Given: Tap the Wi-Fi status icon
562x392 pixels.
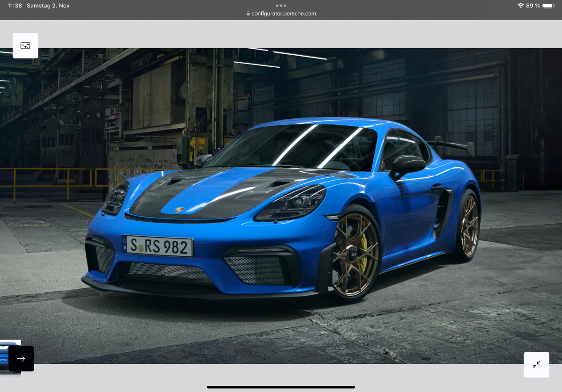Looking at the screenshot, I should [520, 6].
